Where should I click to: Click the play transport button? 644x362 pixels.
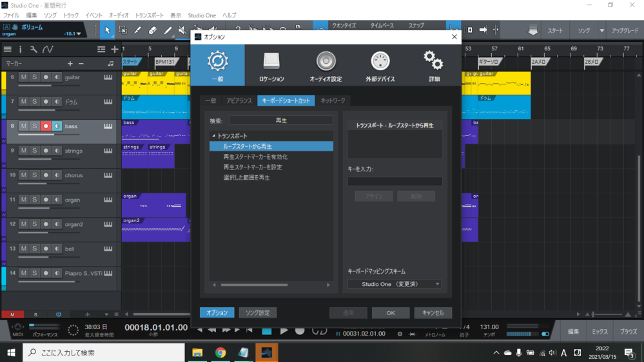[x=284, y=331]
